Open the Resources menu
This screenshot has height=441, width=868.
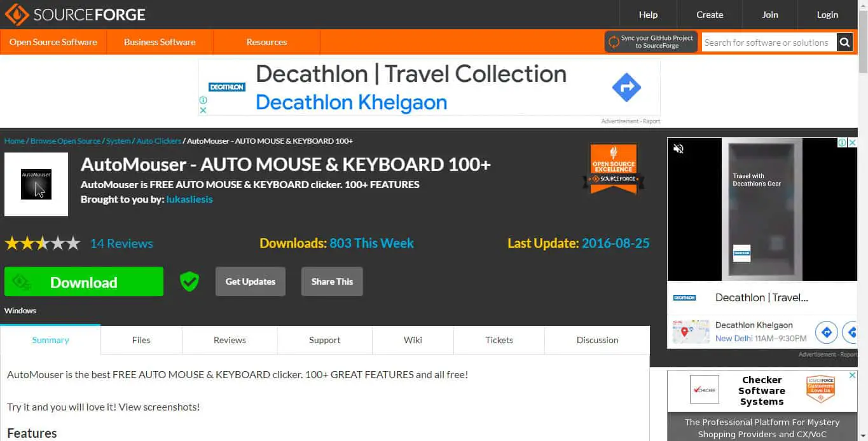[x=266, y=42]
